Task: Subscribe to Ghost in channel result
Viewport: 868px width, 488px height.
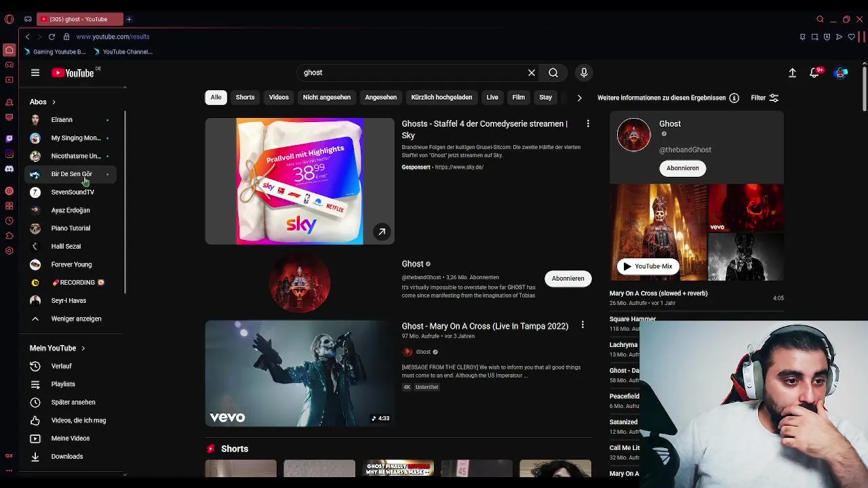Action: (x=568, y=279)
